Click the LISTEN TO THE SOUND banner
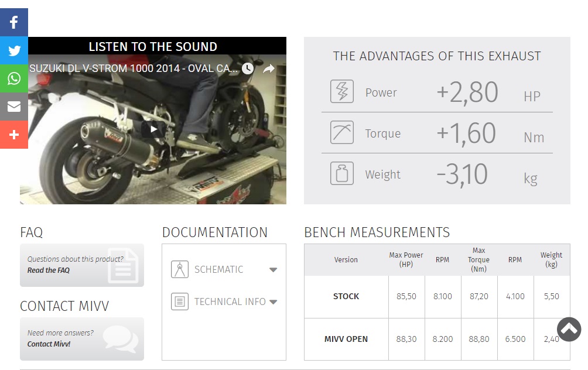Image resolution: width=588 pixels, height=370 pixels. [153, 46]
